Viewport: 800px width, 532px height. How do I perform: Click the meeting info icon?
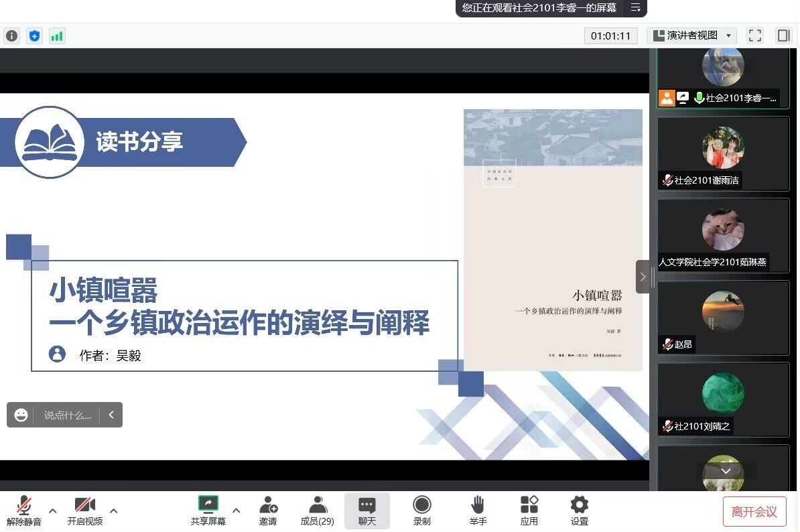(11, 36)
